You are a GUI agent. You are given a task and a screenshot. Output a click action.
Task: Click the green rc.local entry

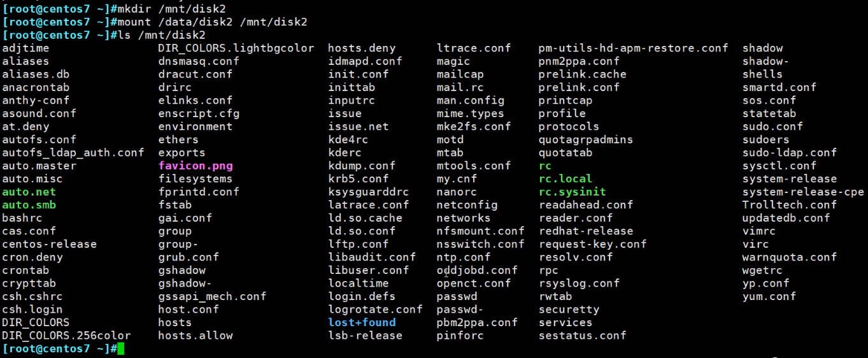pos(565,179)
